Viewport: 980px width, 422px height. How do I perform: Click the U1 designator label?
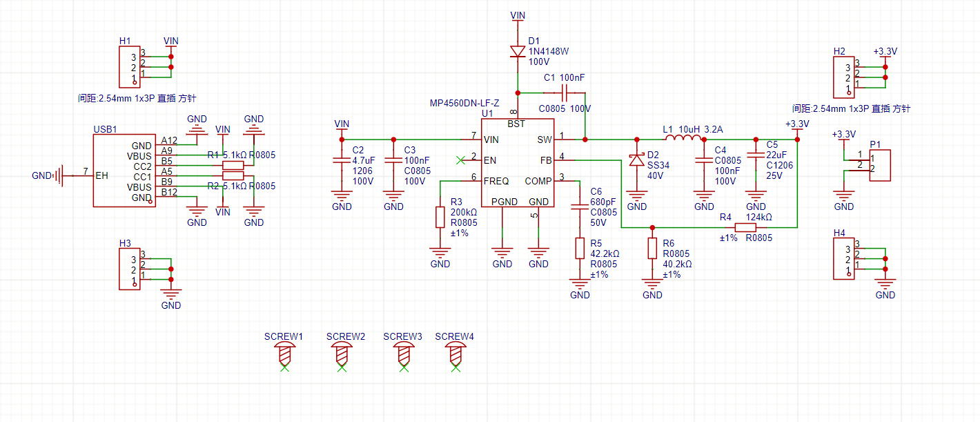coord(487,113)
